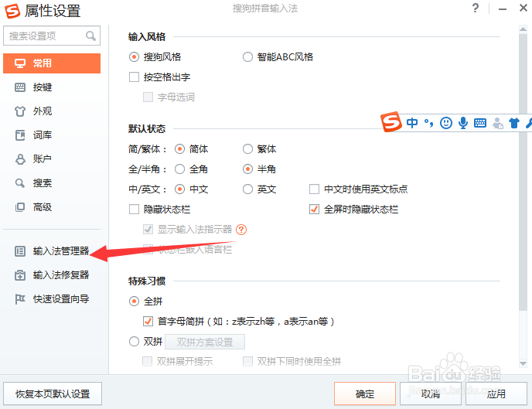Select the 全拼 radio button
532x409 pixels.
tap(134, 302)
